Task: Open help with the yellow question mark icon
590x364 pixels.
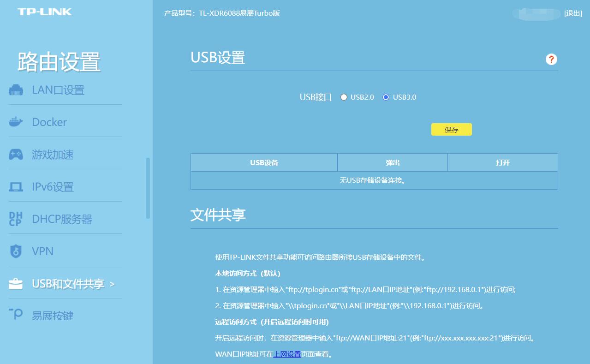Action: (x=551, y=59)
